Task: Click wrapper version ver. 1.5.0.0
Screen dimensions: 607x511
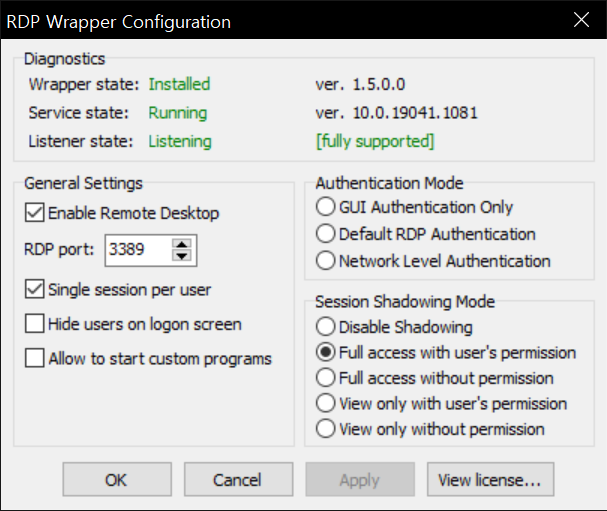Action: [x=360, y=84]
